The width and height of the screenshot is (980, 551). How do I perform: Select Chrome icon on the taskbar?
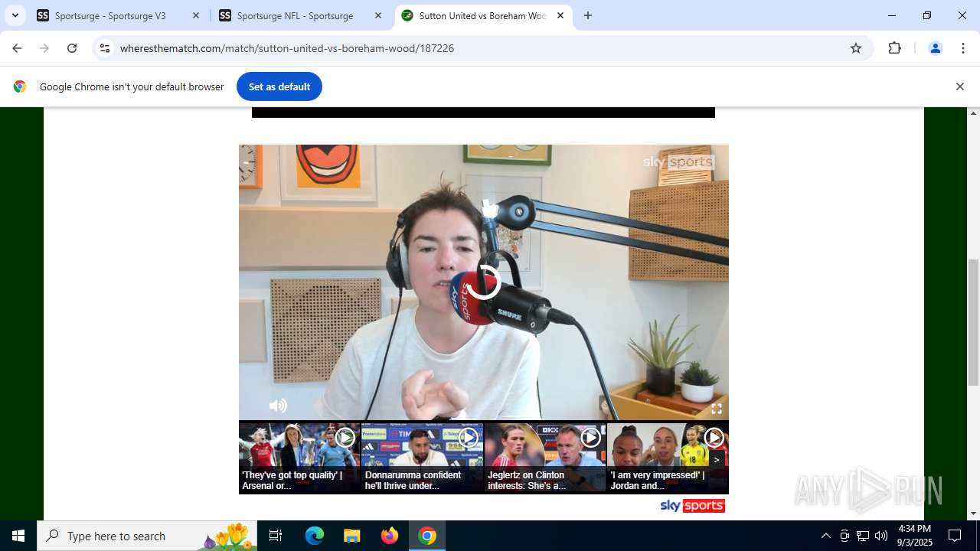[x=427, y=536]
